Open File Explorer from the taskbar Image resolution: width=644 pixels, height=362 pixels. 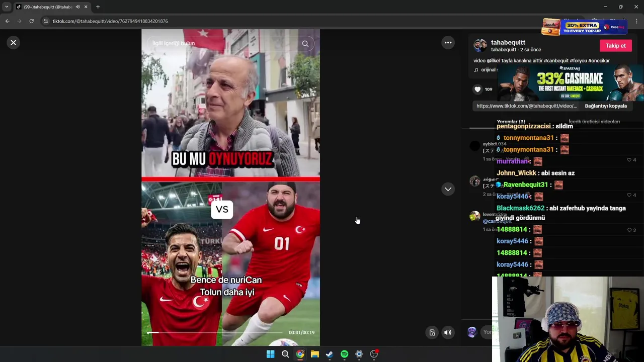coord(314,354)
